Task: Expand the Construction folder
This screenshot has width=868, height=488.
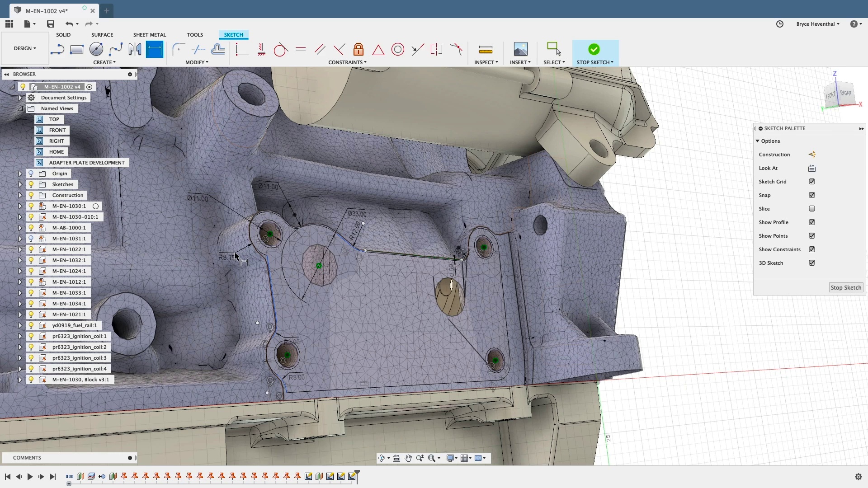Action: pyautogui.click(x=19, y=195)
